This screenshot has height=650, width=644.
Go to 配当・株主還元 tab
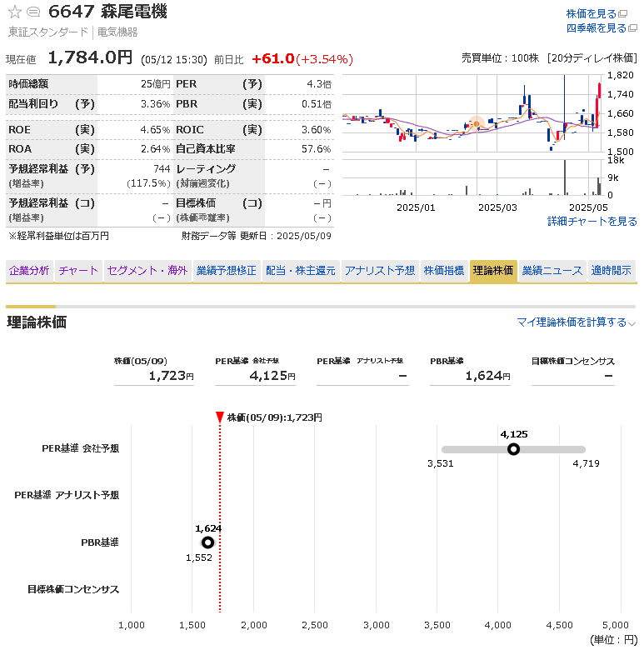click(300, 271)
